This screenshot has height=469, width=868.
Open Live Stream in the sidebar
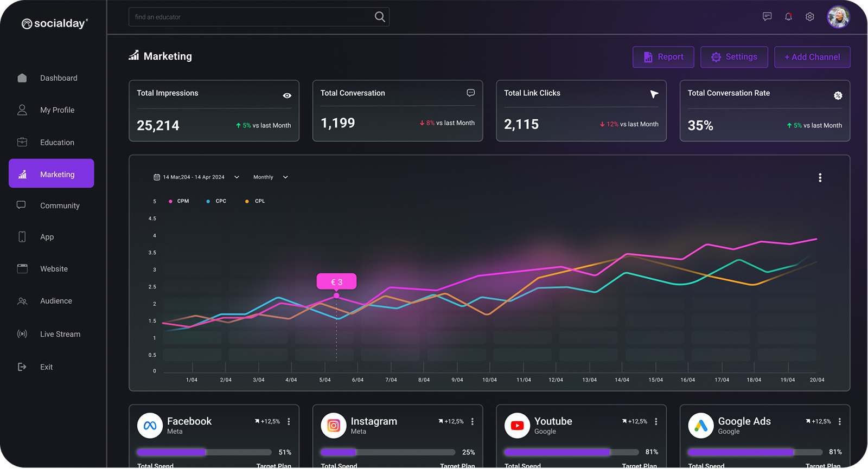click(x=60, y=334)
